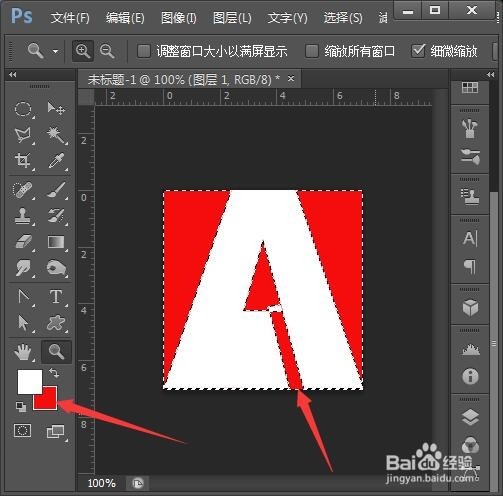This screenshot has width=503, height=496.
Task: Open the 选择(S) menu
Action: click(343, 18)
